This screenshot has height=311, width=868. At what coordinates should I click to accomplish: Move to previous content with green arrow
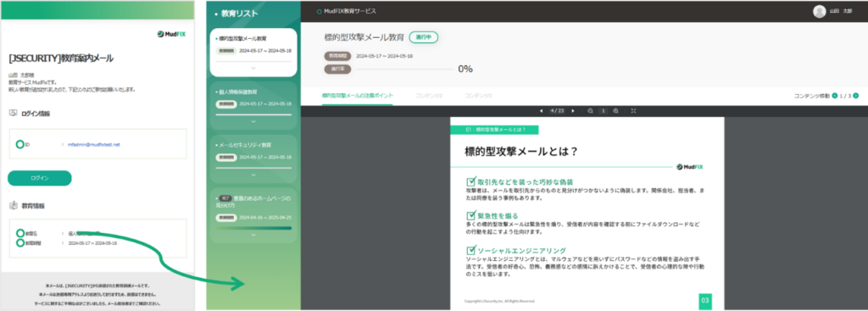point(835,96)
